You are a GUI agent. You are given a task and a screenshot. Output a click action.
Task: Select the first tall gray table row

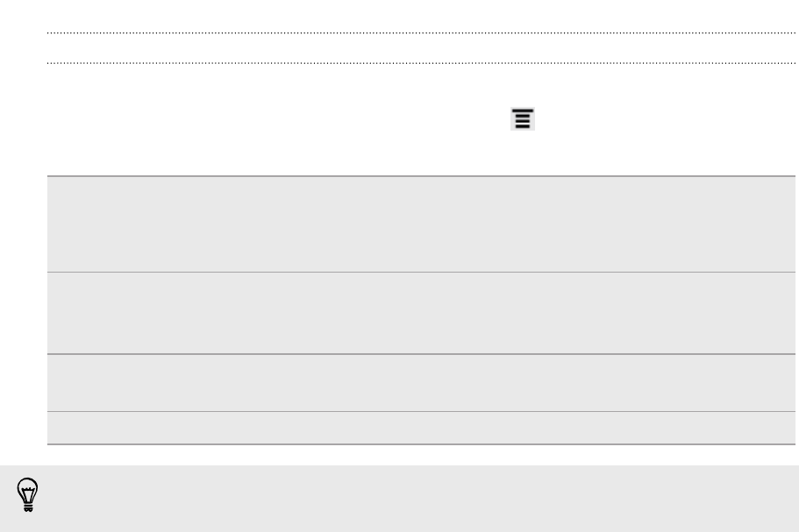(x=421, y=224)
